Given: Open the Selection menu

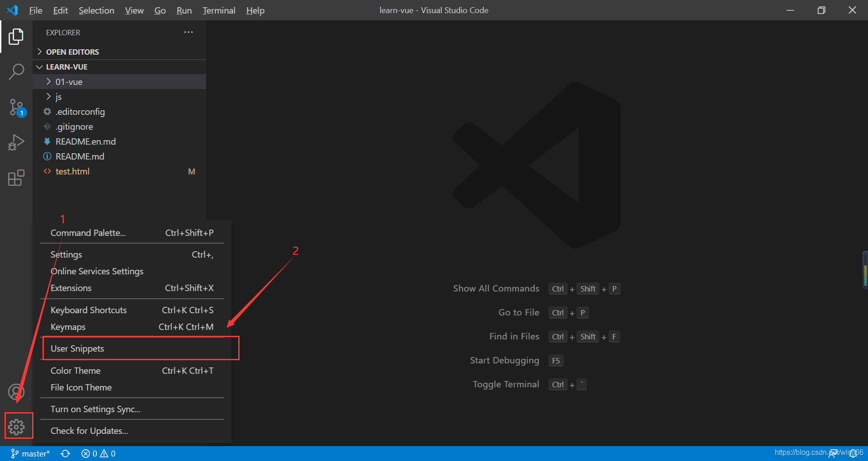Looking at the screenshot, I should [x=96, y=10].
